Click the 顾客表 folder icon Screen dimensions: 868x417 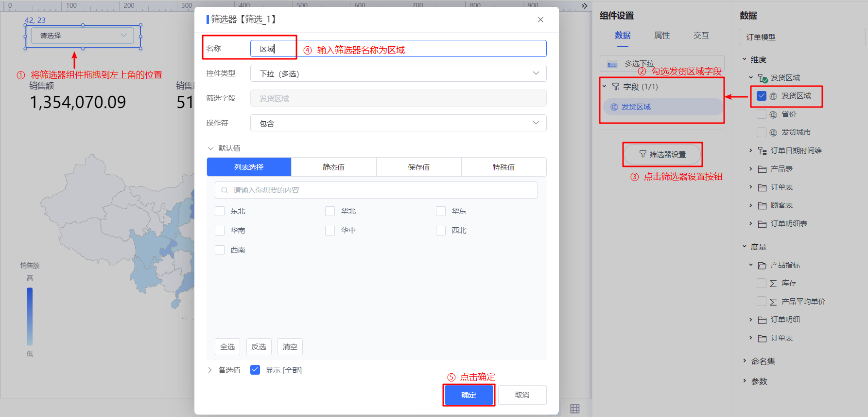pyautogui.click(x=763, y=205)
